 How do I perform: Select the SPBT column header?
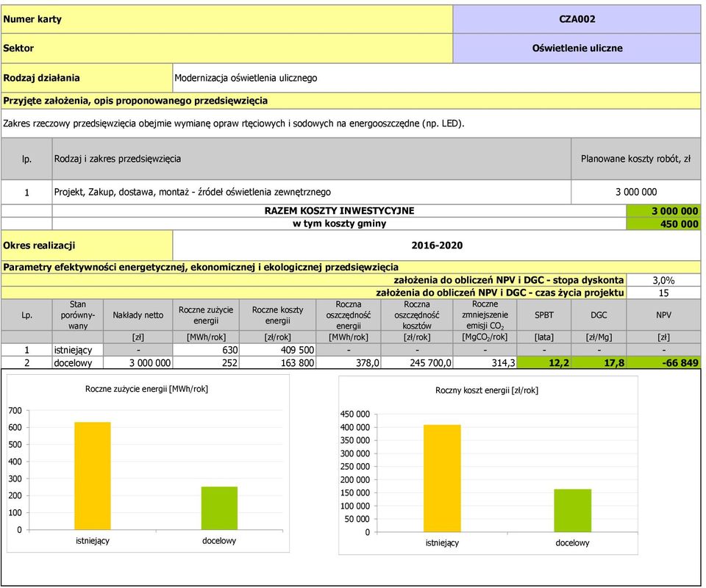tap(544, 315)
